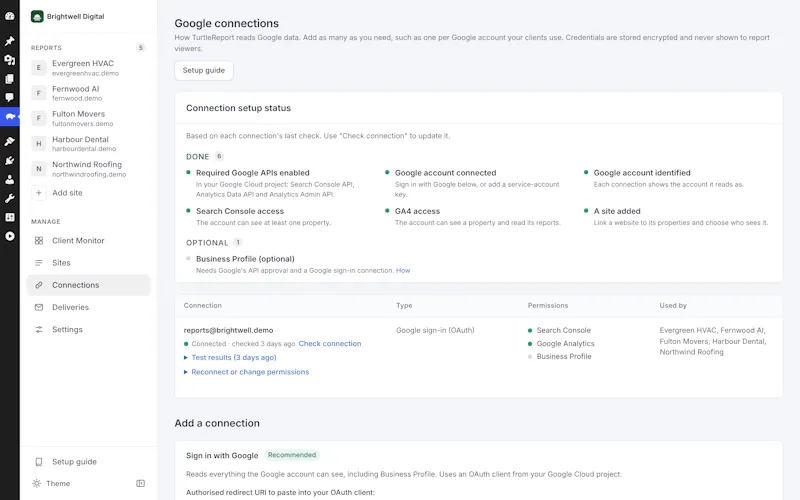Viewport: 800px width, 500px height.
Task: Open the Appearance paintbrush icon
Action: click(x=10, y=141)
